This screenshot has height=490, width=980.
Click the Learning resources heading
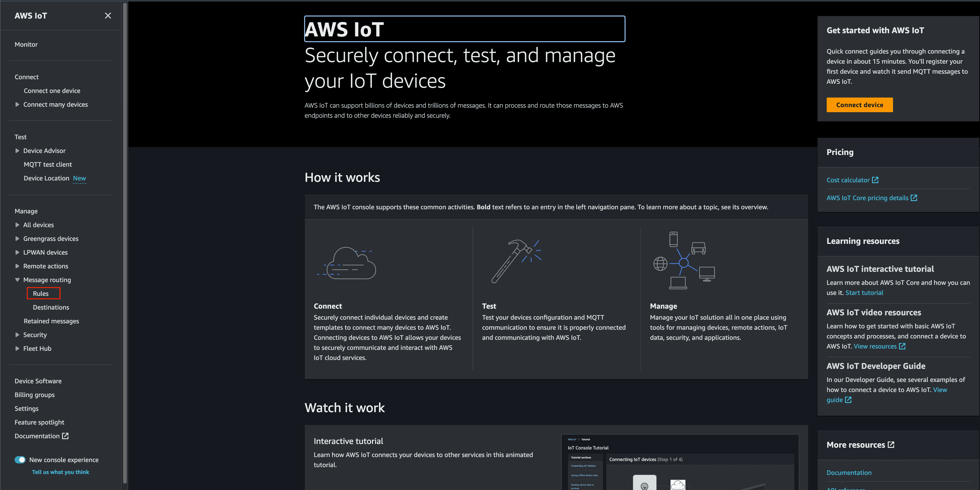pyautogui.click(x=863, y=241)
